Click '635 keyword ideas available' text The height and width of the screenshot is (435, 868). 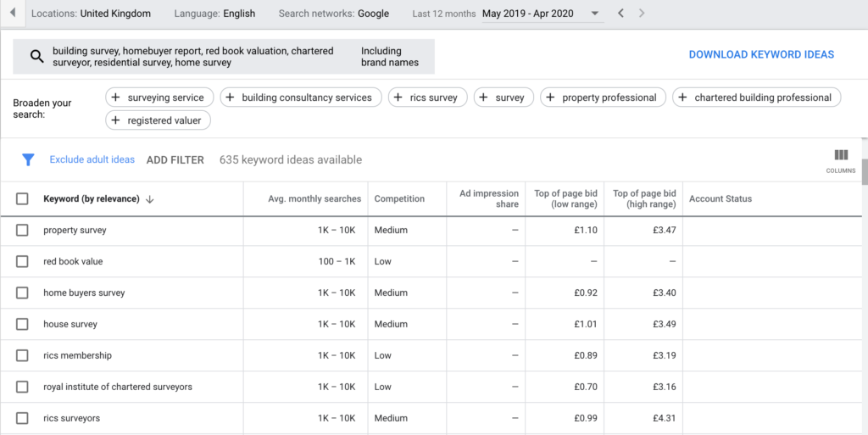[x=291, y=160]
